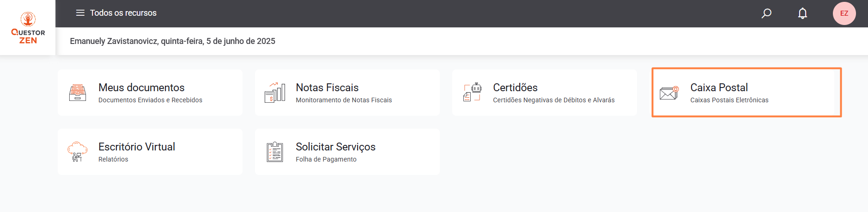The width and height of the screenshot is (868, 212).
Task: Click the Todos os recursos menu label
Action: [123, 13]
